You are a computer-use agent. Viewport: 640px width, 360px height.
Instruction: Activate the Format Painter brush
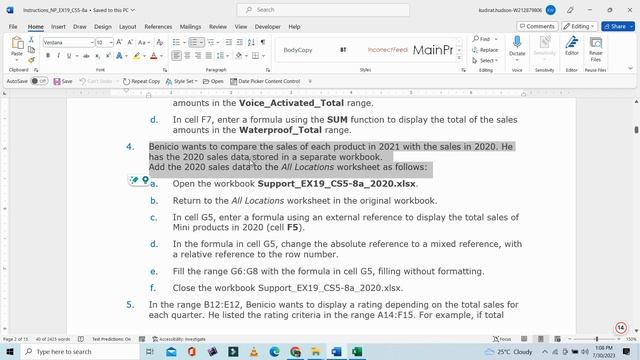31,60
